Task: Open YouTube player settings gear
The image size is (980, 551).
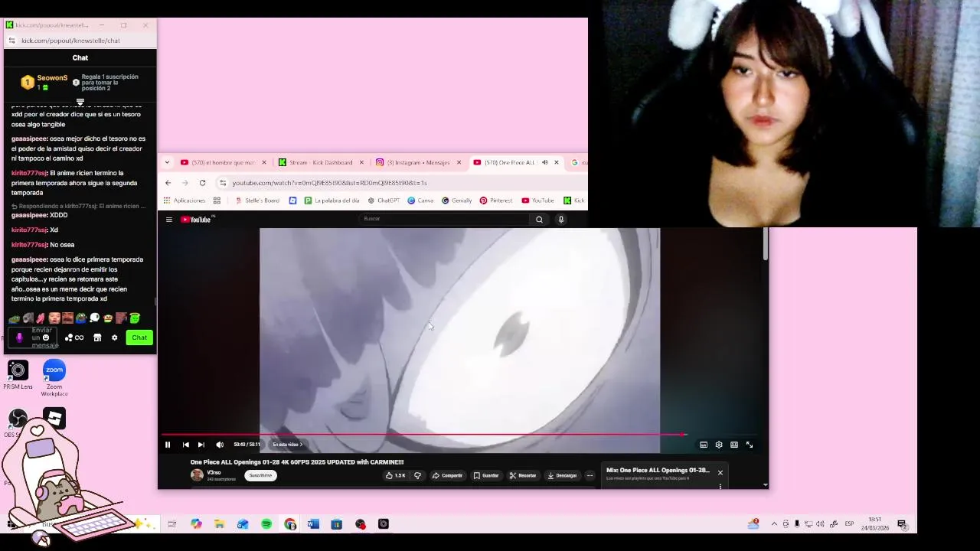Action: (x=719, y=445)
